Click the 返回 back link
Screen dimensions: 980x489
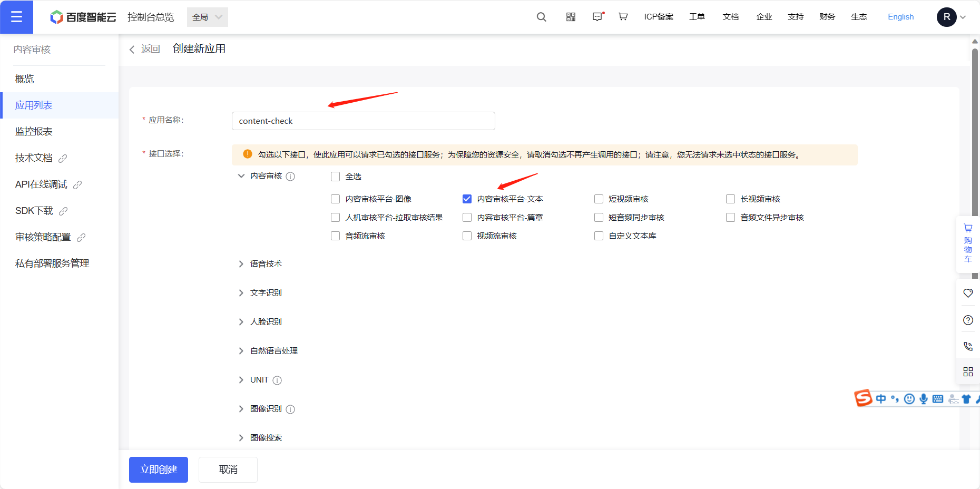click(x=145, y=49)
